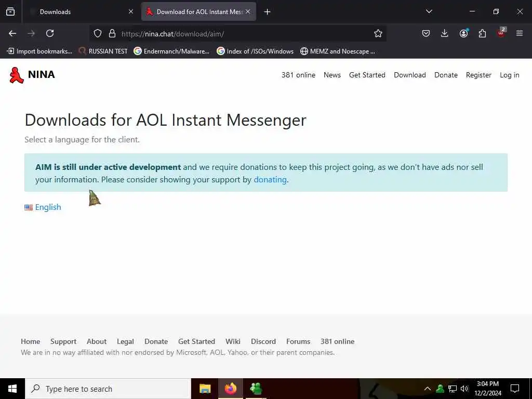Save page to Pocket icon
Screen dimensions: 532x399
tap(426, 33)
